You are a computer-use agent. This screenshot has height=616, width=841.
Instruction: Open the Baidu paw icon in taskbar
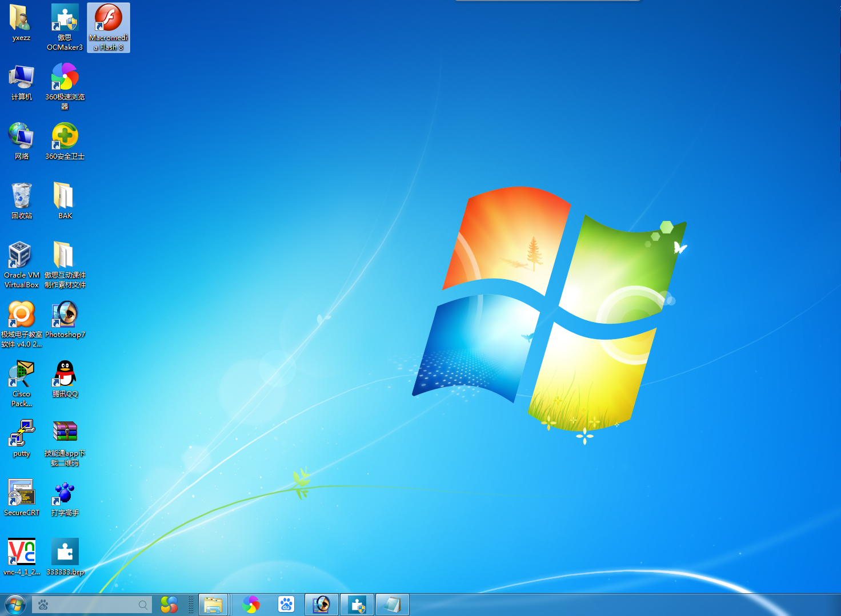[286, 605]
